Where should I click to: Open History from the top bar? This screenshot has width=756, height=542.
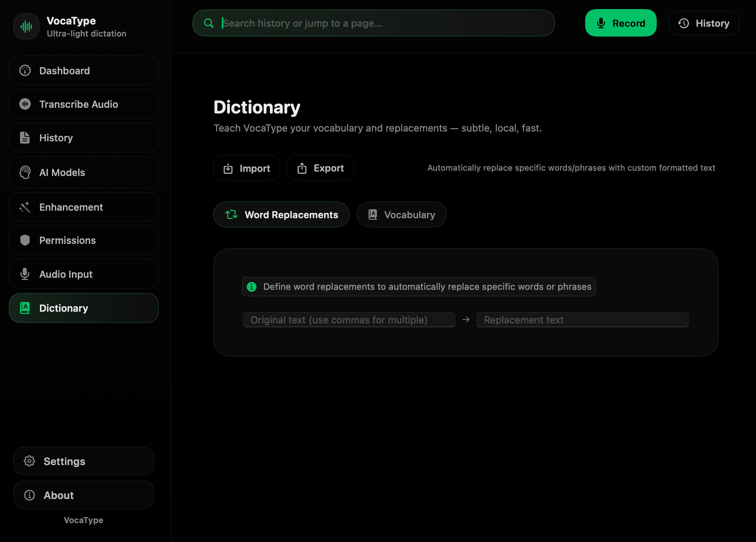tap(704, 23)
